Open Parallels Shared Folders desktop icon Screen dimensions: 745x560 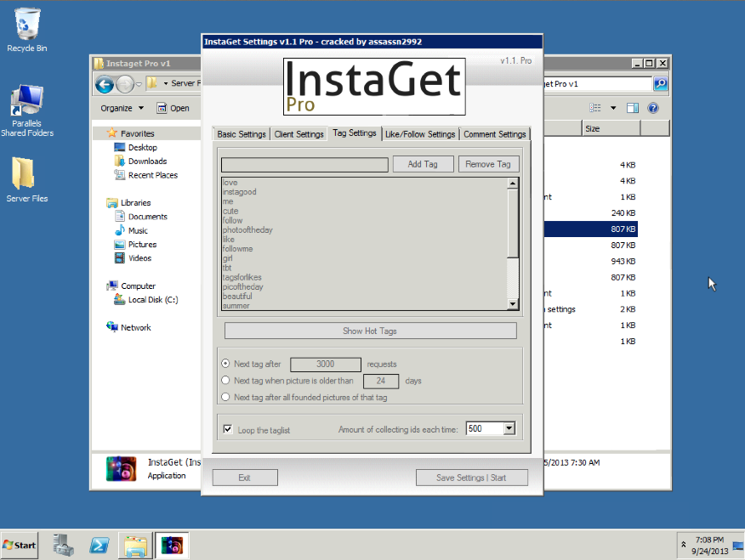27,111
